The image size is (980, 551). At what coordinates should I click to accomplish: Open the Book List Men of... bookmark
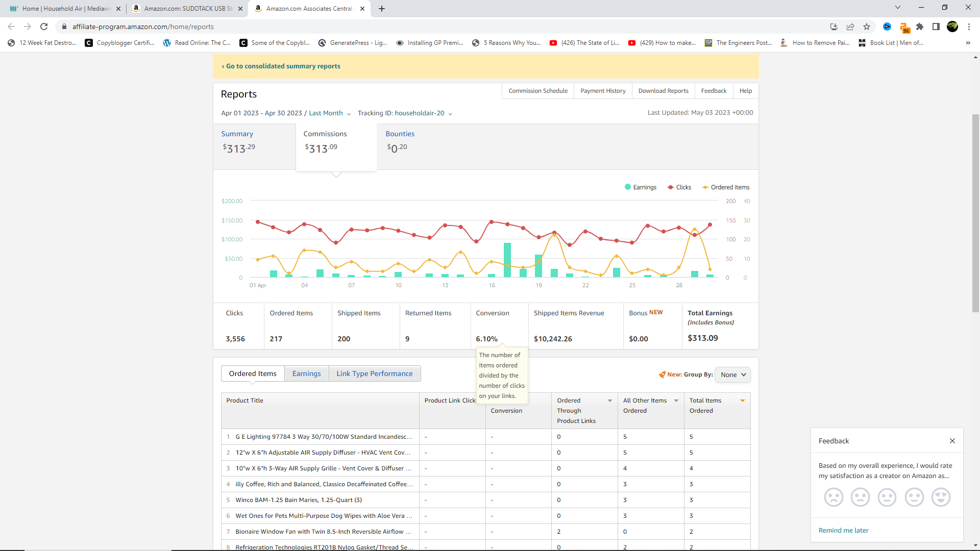click(891, 43)
